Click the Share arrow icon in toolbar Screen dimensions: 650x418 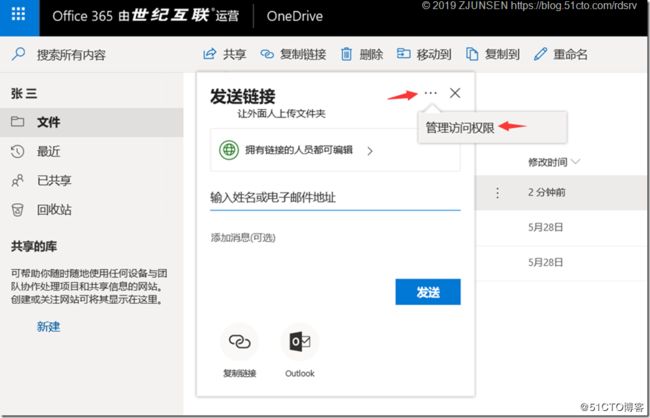[x=210, y=54]
